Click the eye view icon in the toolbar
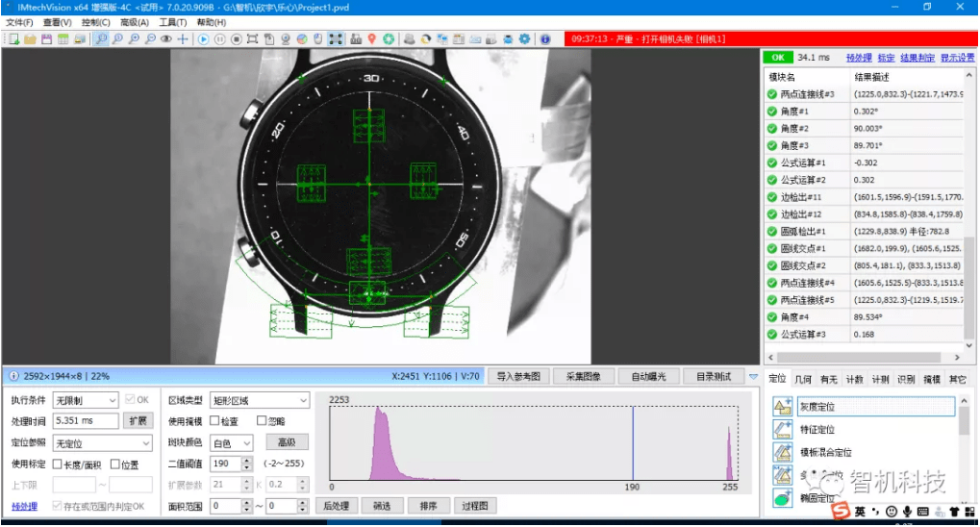This screenshot has width=980, height=527. click(x=166, y=39)
